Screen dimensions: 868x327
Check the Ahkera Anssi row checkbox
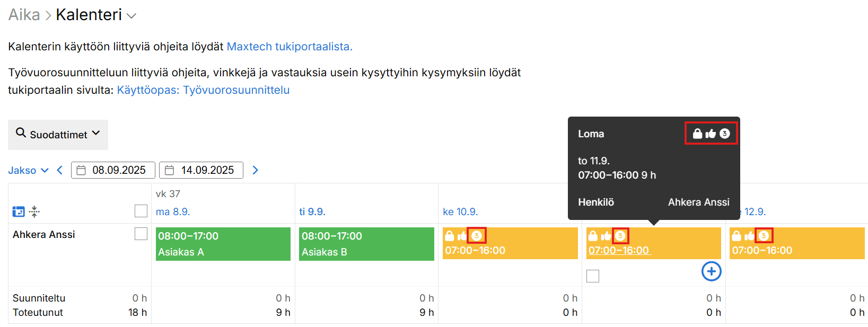pos(141,234)
